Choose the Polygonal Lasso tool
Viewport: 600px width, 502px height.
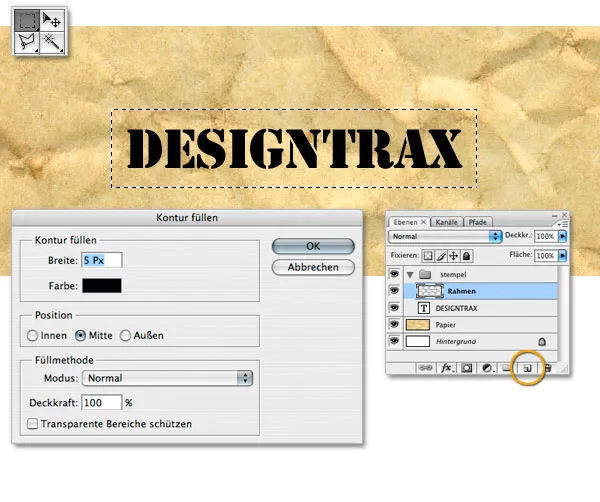(27, 42)
